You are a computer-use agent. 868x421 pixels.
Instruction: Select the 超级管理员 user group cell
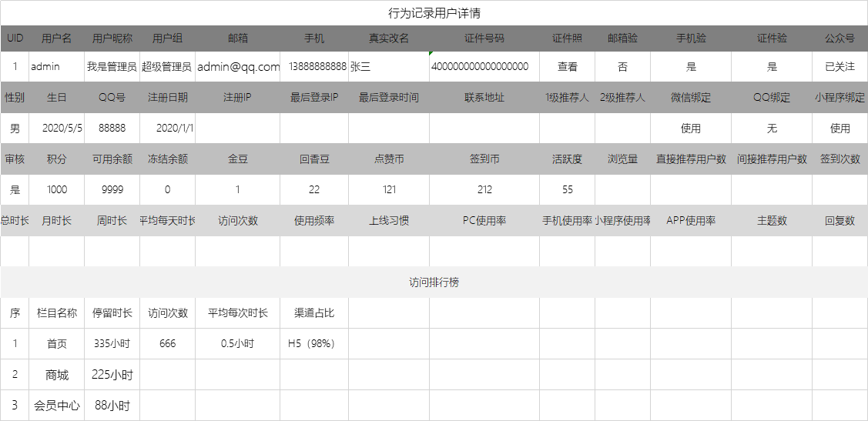pos(166,67)
